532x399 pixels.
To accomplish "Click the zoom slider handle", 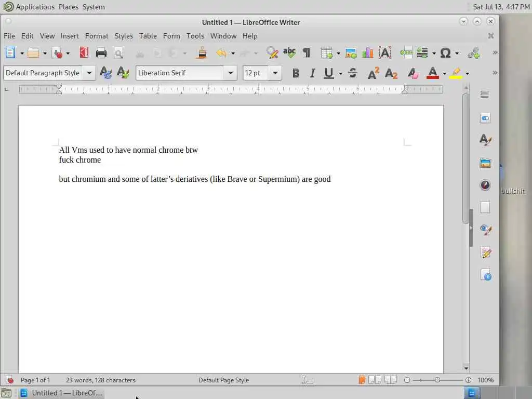I will [x=437, y=380].
